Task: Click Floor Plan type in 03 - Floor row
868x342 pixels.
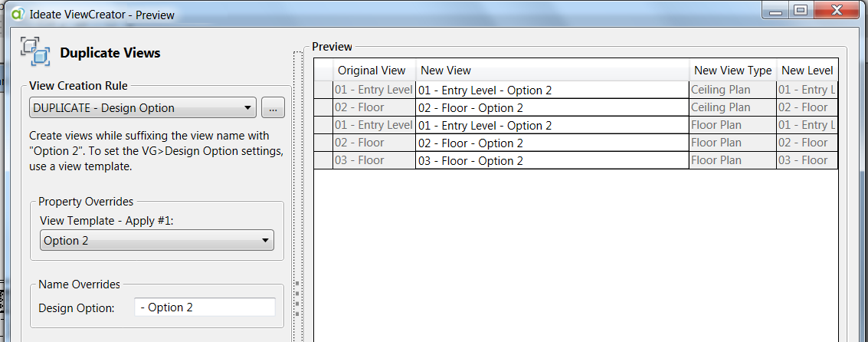Action: 733,161
